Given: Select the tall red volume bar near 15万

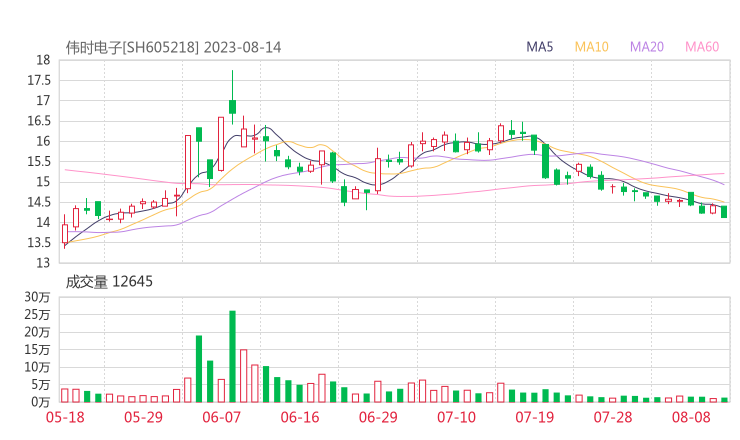Looking at the screenshot, I should tap(244, 376).
